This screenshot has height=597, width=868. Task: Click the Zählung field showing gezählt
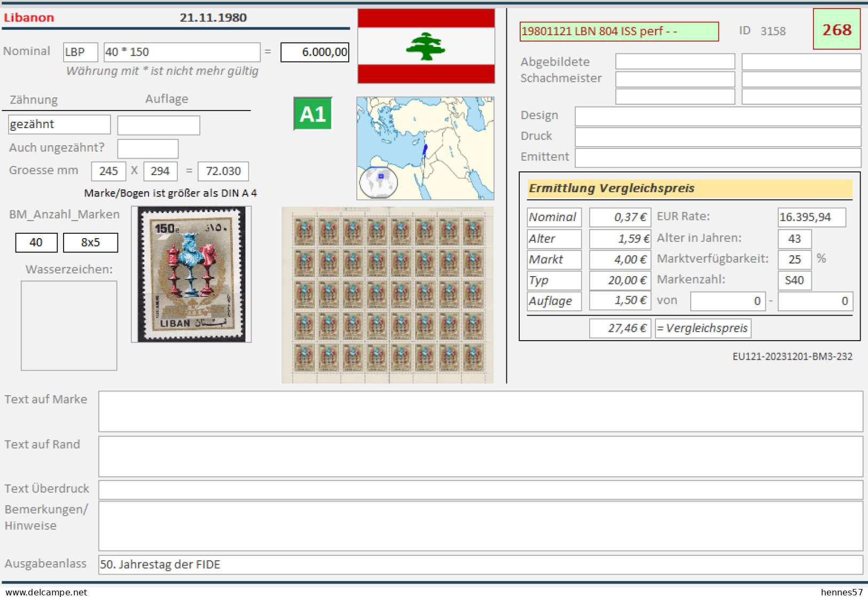pos(59,124)
